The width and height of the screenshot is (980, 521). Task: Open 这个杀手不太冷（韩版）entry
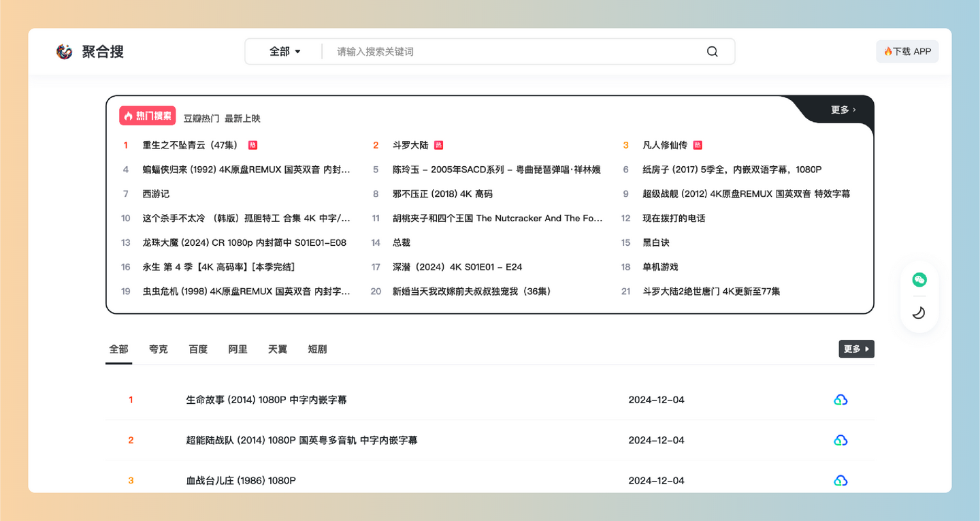tap(246, 219)
